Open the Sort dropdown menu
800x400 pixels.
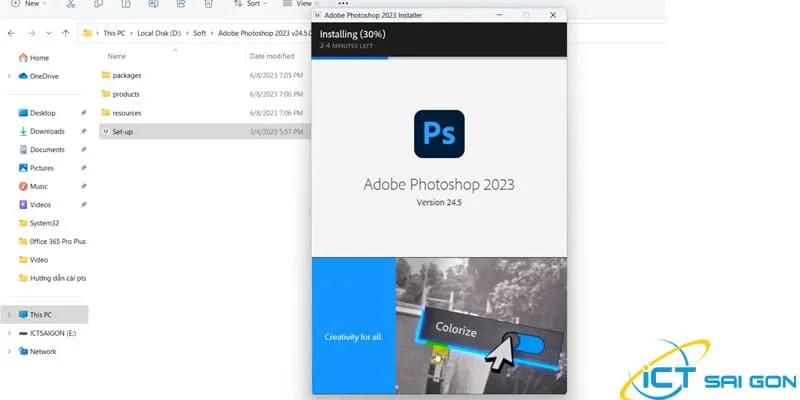(250, 4)
